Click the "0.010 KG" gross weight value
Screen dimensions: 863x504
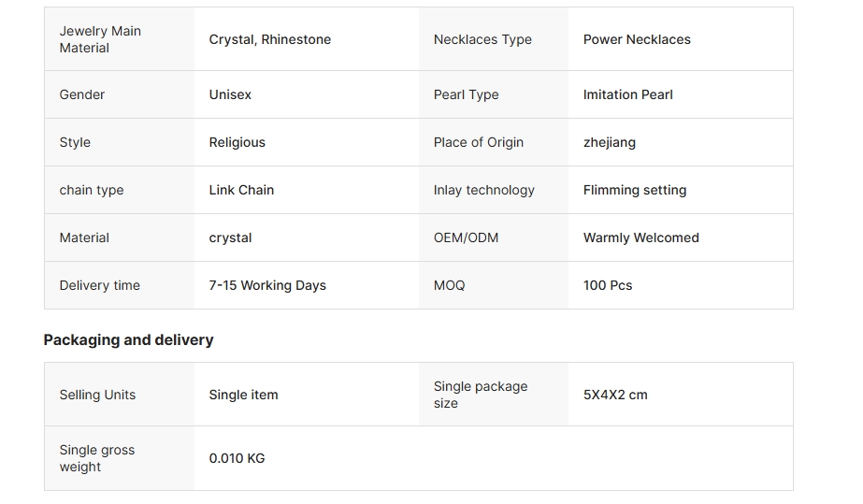(237, 458)
